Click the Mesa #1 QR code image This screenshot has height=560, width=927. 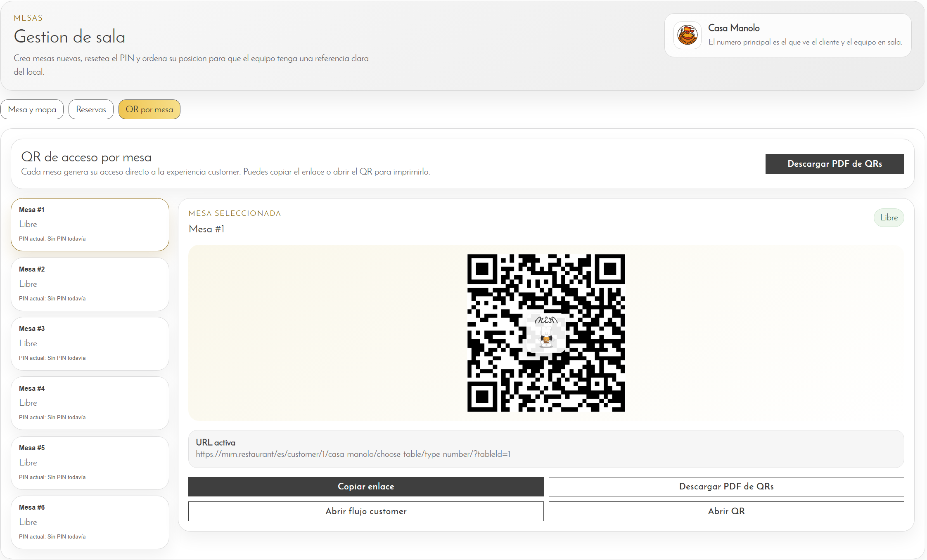[x=546, y=333]
